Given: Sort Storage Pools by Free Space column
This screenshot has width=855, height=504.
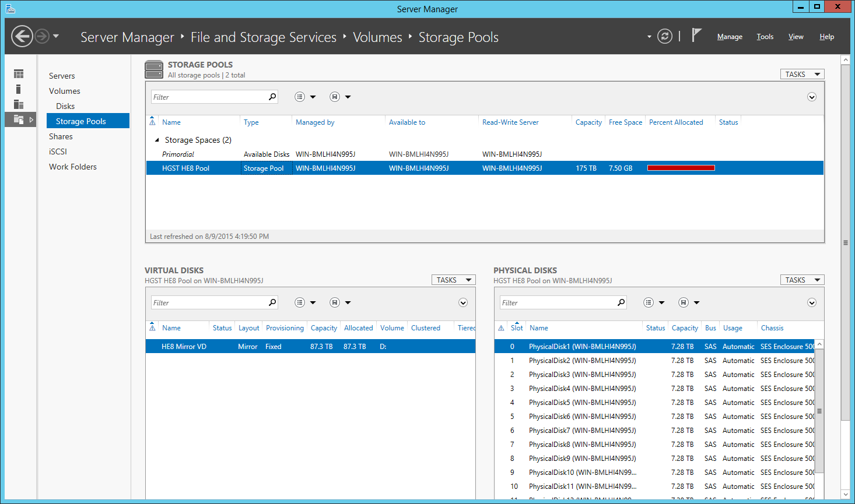Looking at the screenshot, I should pos(625,122).
